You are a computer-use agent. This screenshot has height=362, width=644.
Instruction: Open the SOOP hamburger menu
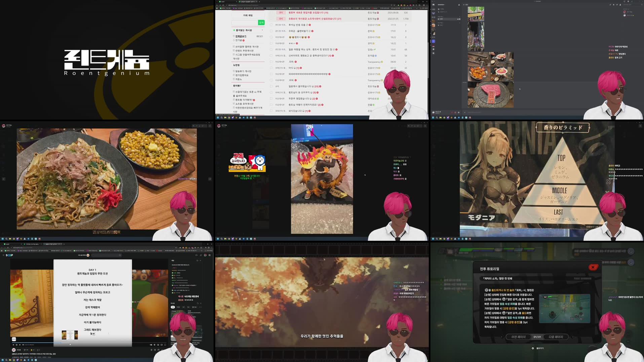point(3,256)
